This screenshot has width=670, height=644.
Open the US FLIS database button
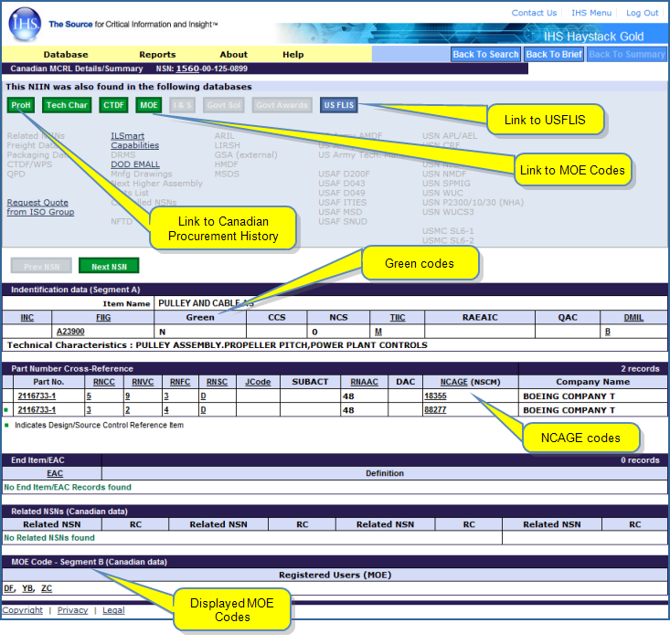[x=339, y=105]
